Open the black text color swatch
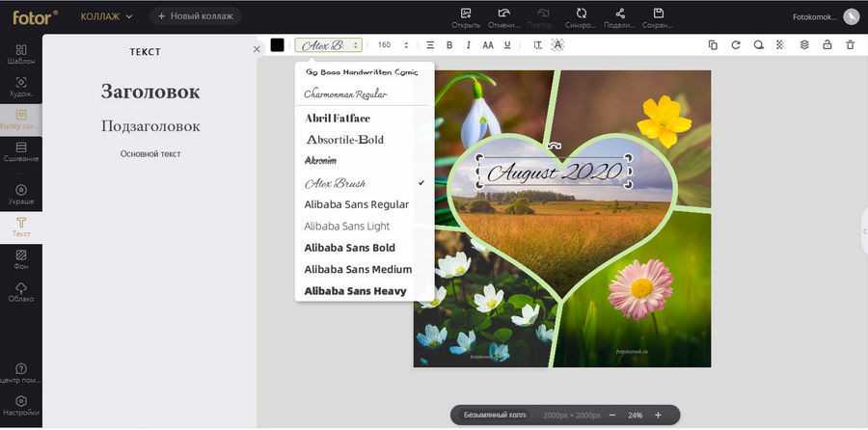Screen dimensions: 868x430 pyautogui.click(x=278, y=45)
